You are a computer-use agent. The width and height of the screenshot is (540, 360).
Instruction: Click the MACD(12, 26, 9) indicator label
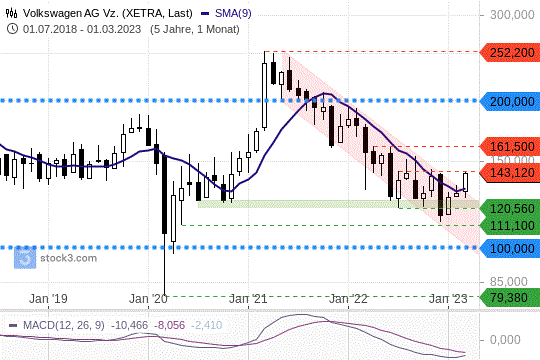[x=64, y=325]
